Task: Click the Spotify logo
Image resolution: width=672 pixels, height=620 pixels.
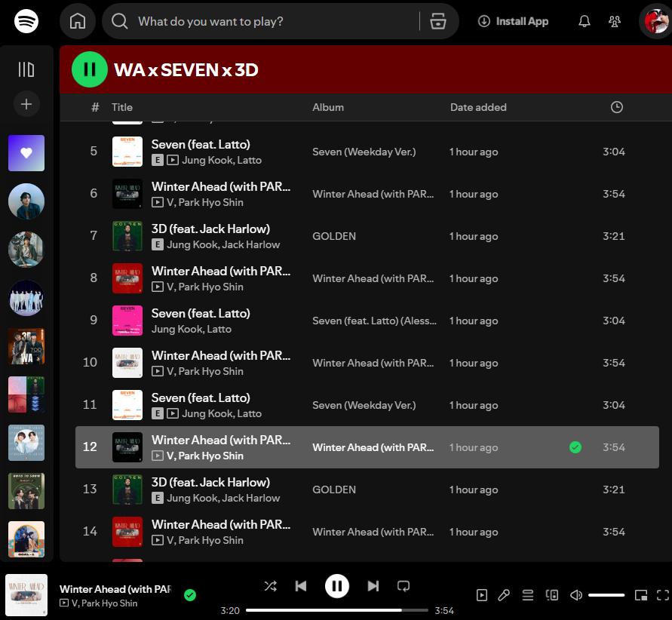Action: 26,21
